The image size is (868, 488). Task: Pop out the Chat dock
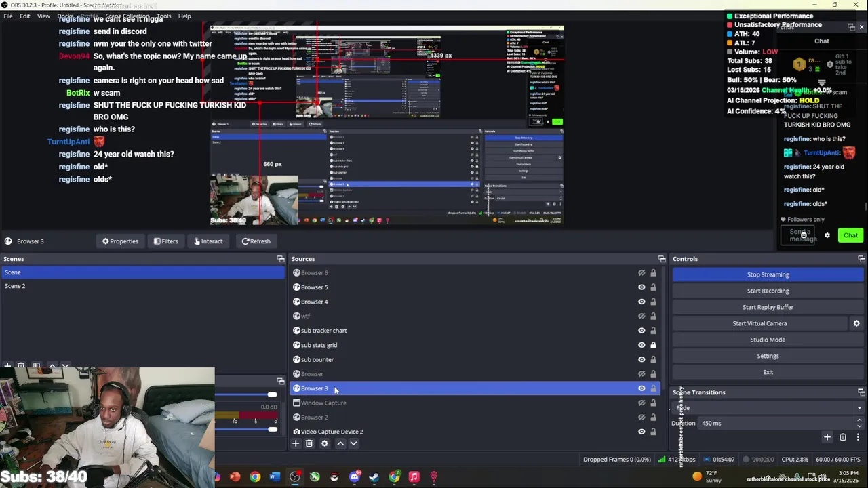(x=852, y=27)
